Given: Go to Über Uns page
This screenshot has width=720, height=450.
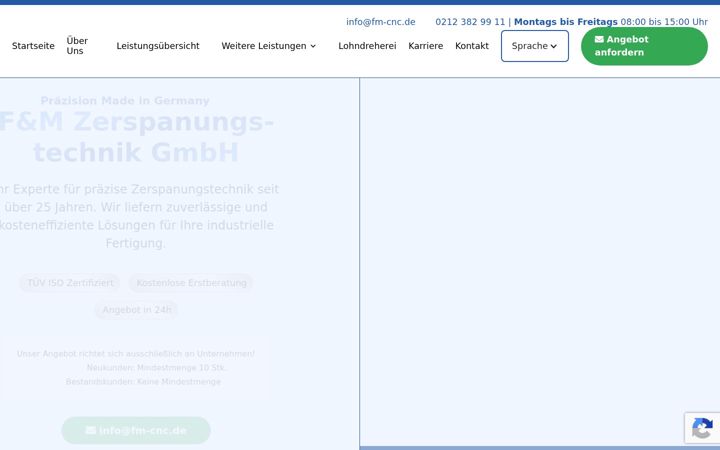Looking at the screenshot, I should [77, 46].
